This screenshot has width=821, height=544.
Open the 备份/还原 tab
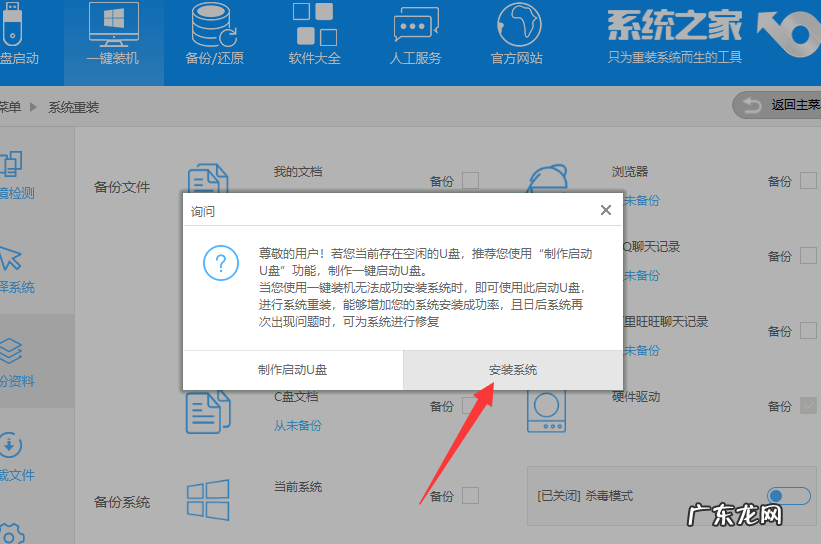click(x=214, y=36)
